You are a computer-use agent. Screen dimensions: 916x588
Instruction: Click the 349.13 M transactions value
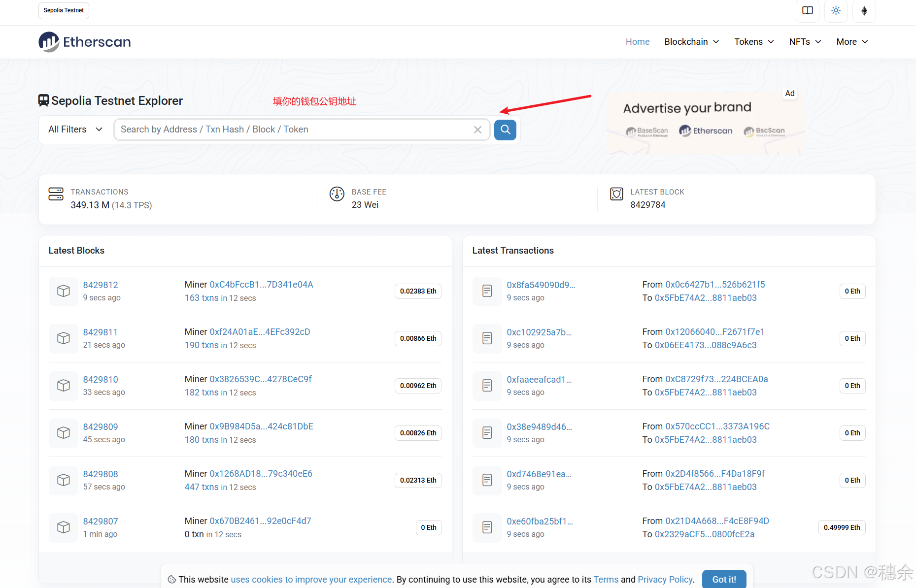pos(90,205)
